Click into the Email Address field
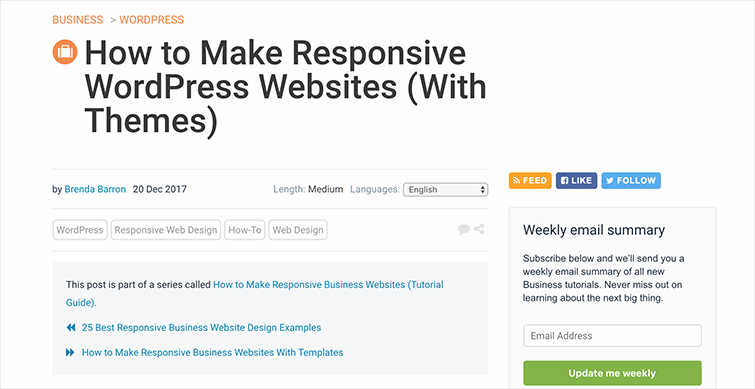Image resolution: width=755 pixels, height=389 pixels. pyautogui.click(x=612, y=336)
